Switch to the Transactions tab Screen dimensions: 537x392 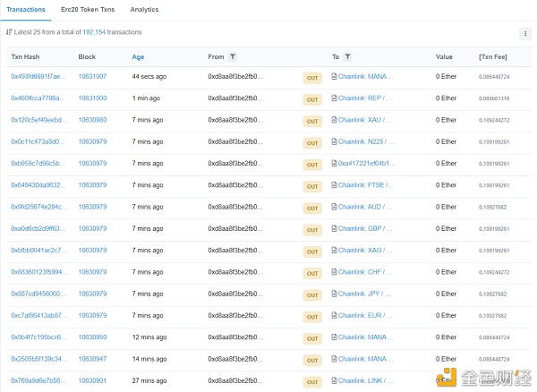point(26,10)
